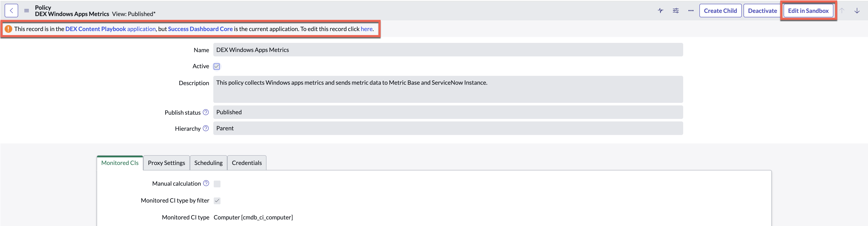Open help icon next to Hierarchy
This screenshot has height=226, width=868.
(x=206, y=128)
